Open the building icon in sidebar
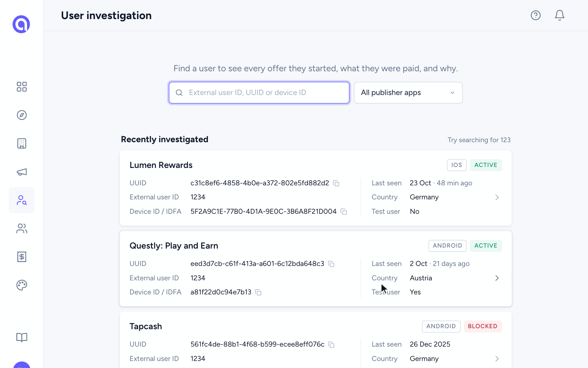 click(x=22, y=144)
